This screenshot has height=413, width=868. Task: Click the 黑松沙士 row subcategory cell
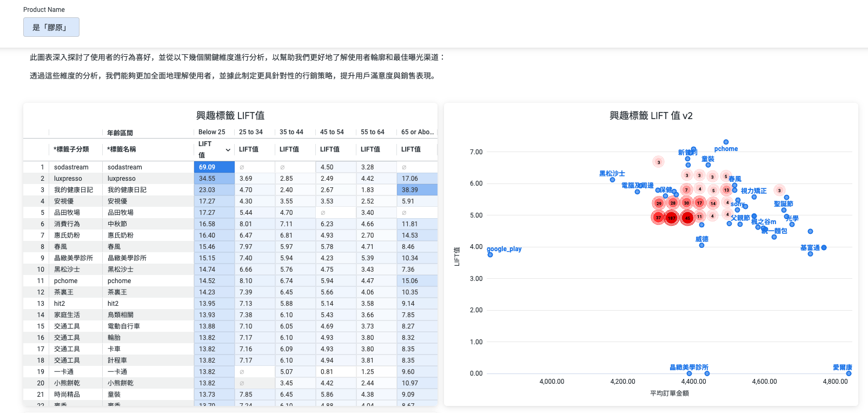click(75, 270)
